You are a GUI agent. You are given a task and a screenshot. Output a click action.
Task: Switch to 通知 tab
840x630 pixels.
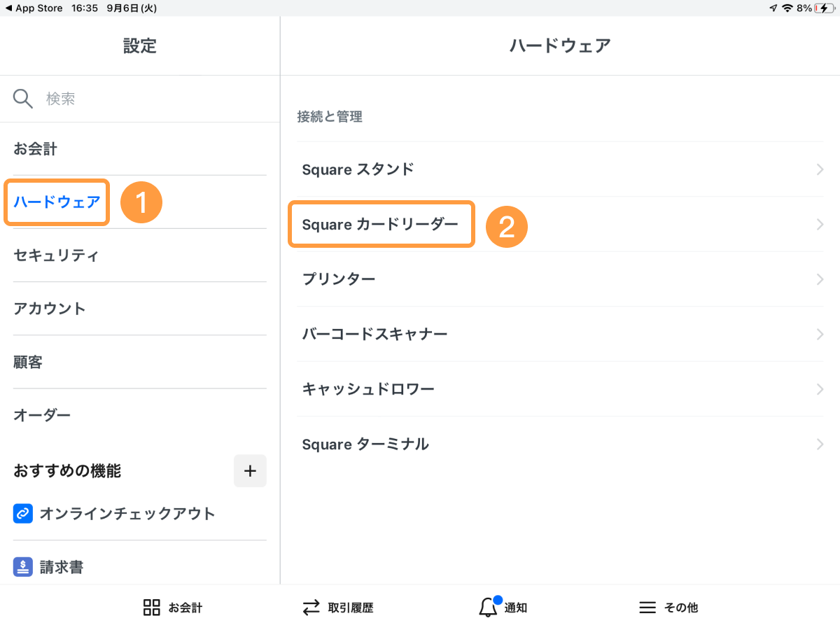[503, 607]
